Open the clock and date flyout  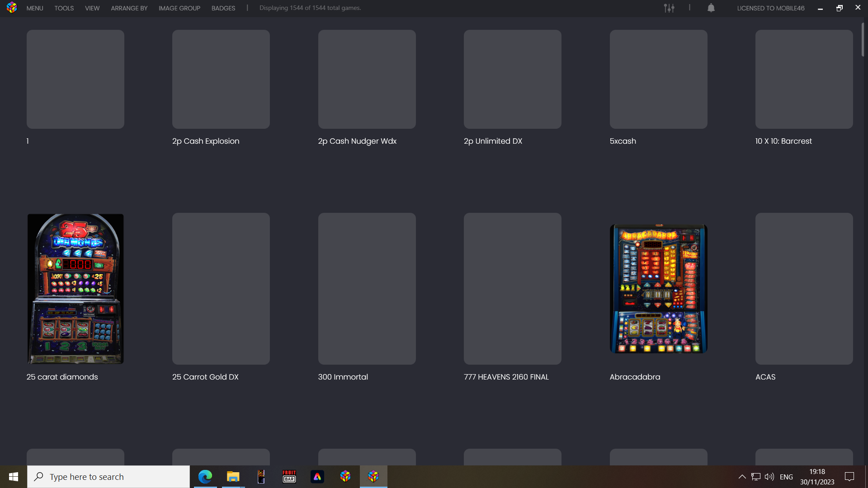click(x=817, y=477)
